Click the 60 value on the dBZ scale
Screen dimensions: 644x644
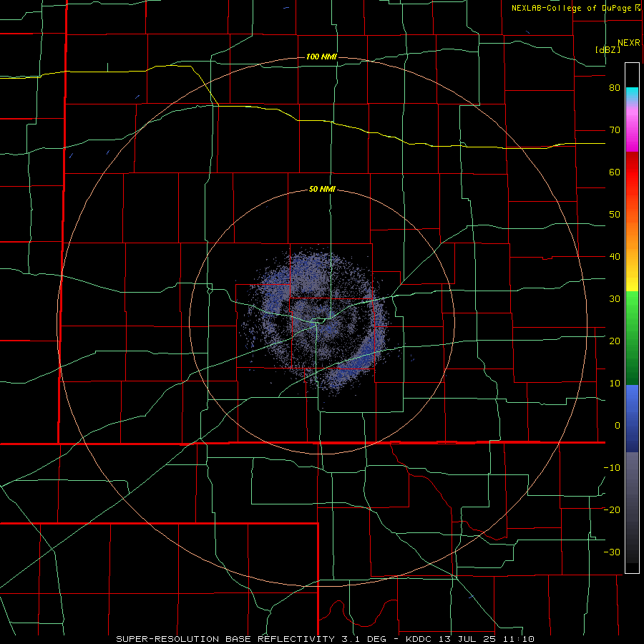click(x=615, y=172)
